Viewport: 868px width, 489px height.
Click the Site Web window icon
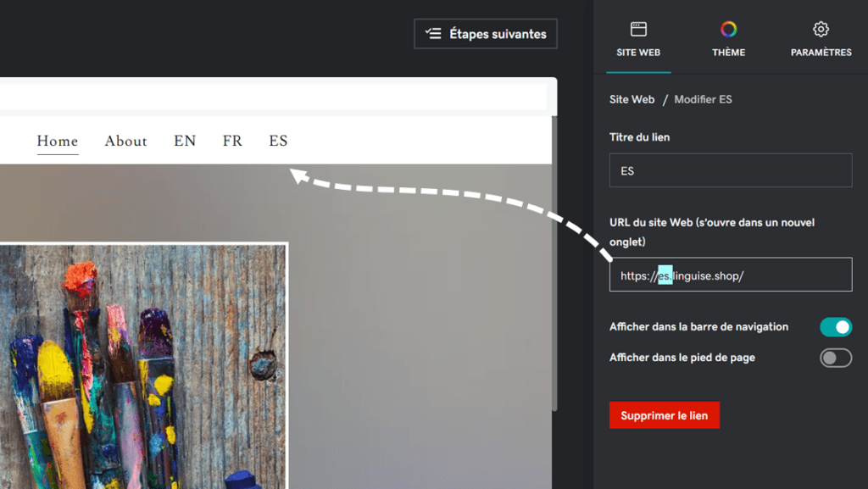tap(638, 30)
